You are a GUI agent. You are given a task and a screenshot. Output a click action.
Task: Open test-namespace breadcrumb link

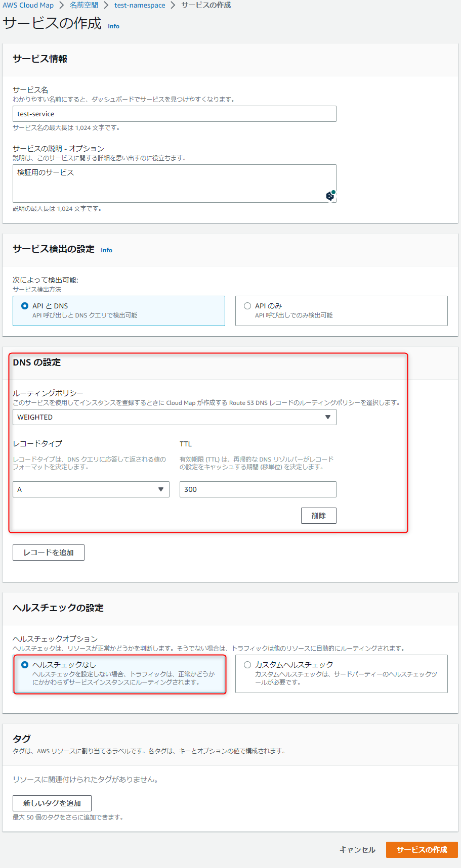point(140,5)
